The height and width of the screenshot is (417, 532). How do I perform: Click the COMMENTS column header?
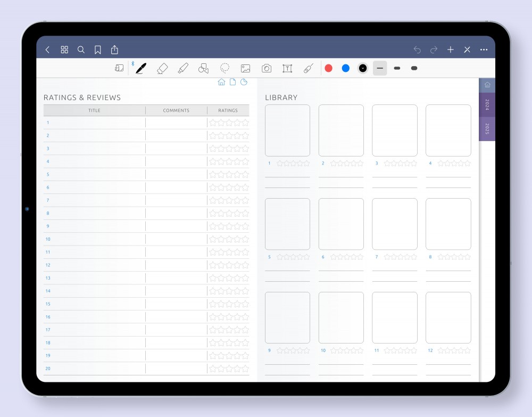point(176,110)
